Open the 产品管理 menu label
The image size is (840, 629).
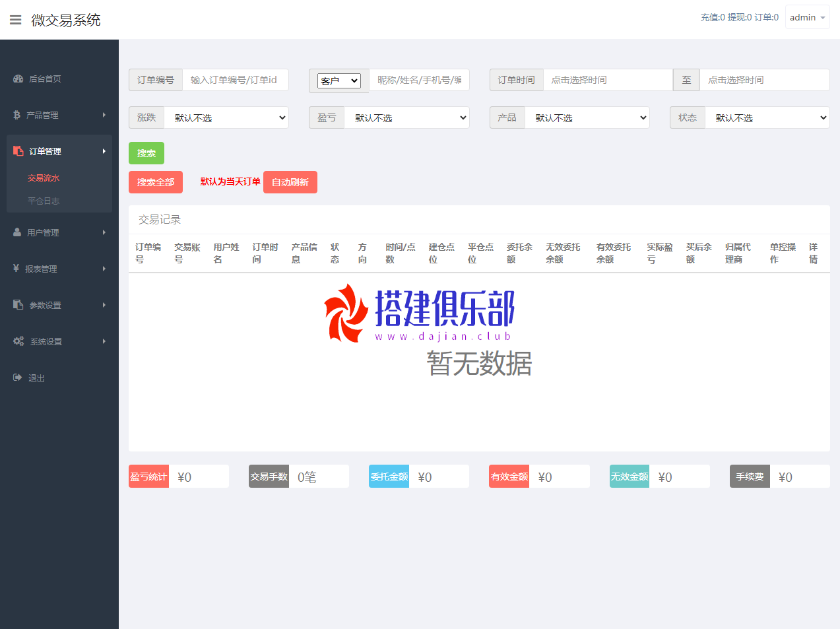coord(42,115)
